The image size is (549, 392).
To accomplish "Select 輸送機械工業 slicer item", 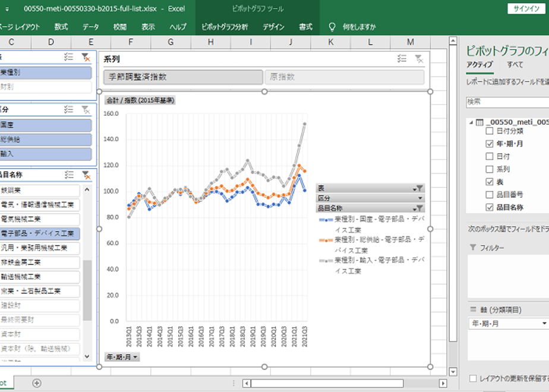I will (x=40, y=277).
